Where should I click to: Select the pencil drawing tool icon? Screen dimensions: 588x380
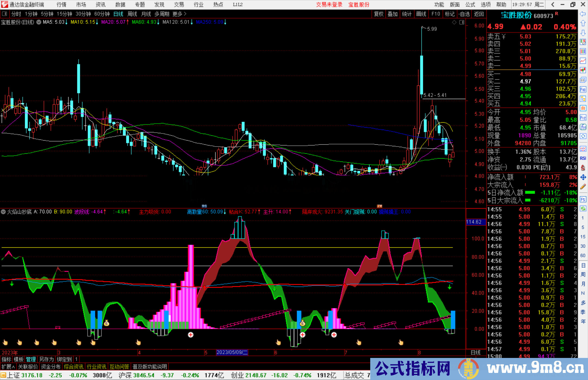[583, 187]
